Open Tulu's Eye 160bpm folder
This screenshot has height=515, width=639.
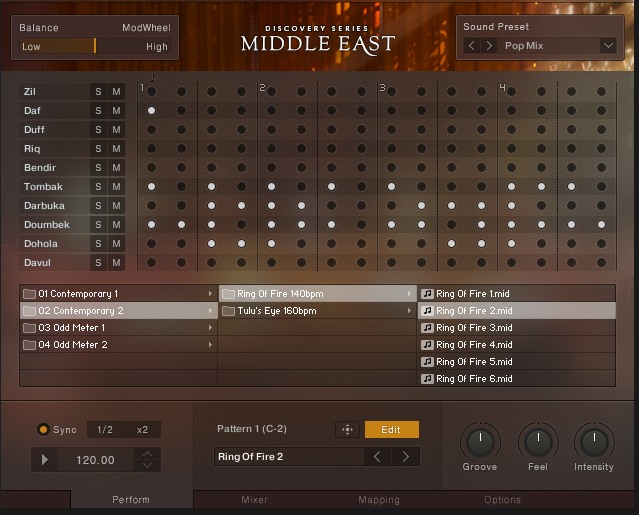(317, 311)
